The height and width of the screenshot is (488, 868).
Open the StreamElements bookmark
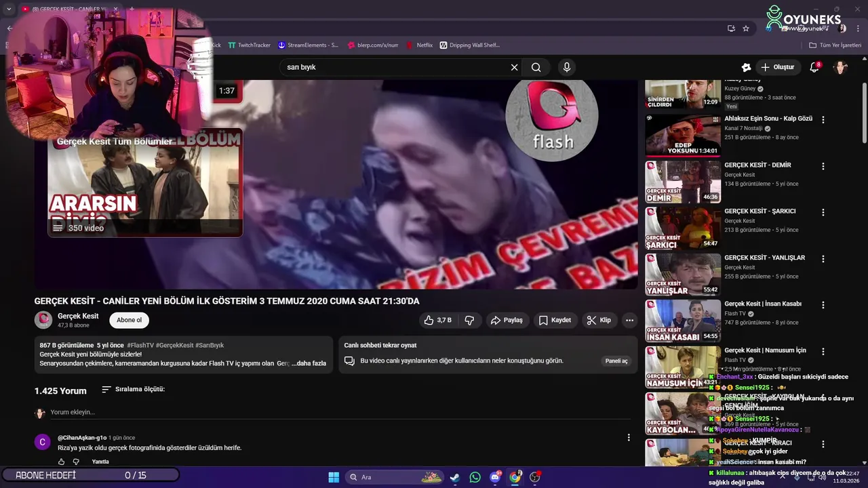(x=308, y=45)
